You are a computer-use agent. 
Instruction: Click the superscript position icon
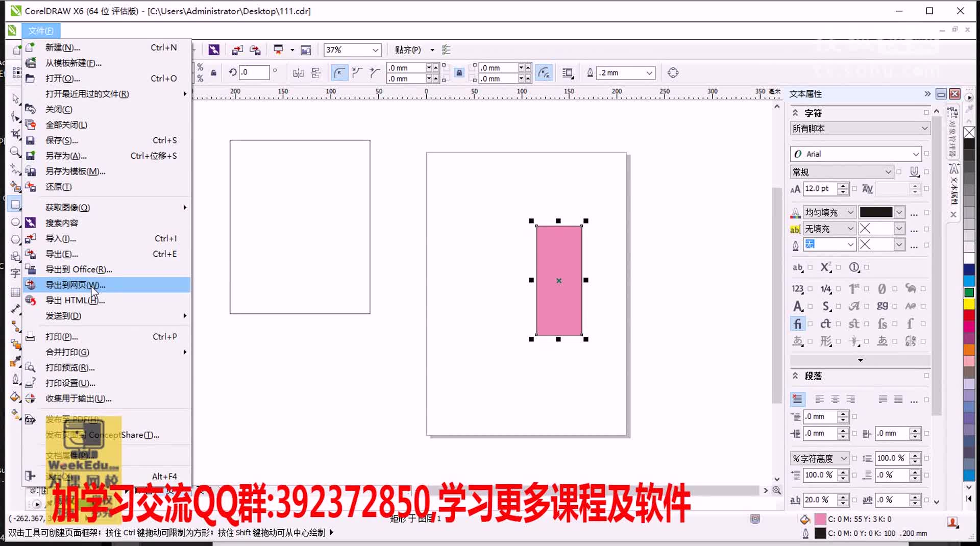[826, 267]
